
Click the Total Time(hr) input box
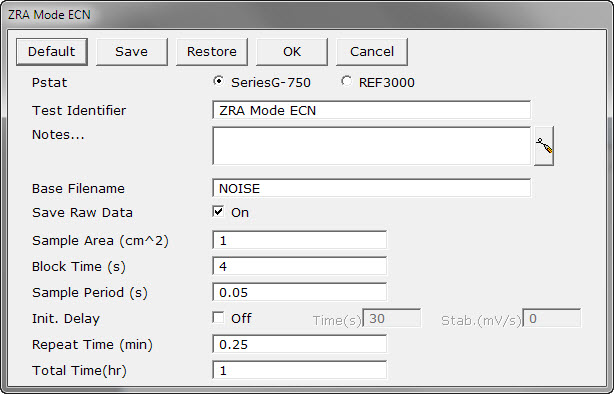300,370
